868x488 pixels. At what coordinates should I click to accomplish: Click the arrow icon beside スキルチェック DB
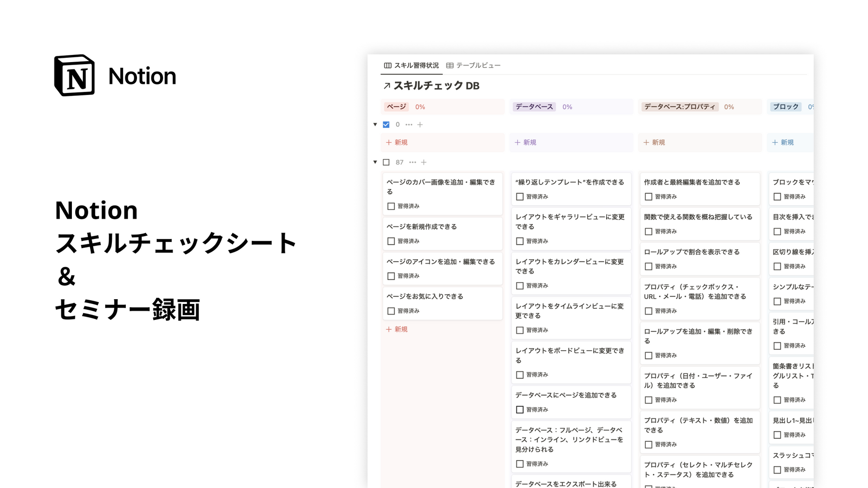point(387,86)
